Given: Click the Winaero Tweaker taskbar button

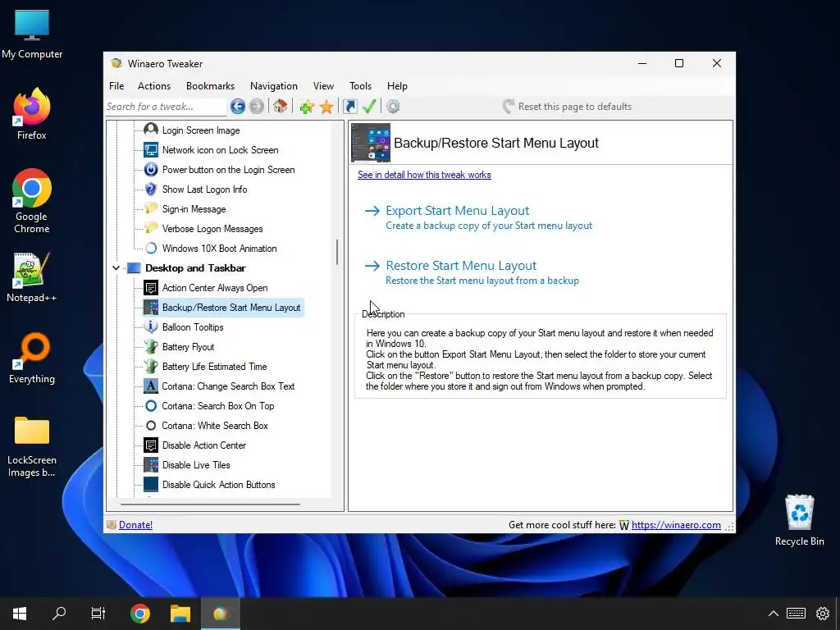Looking at the screenshot, I should coord(221,614).
